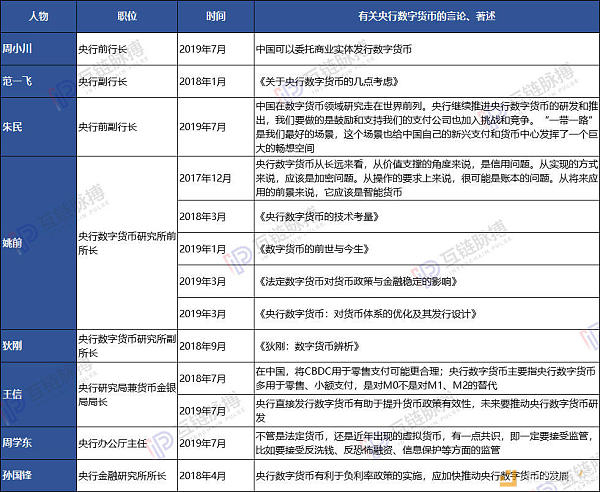The height and width of the screenshot is (492, 600).
Task: Click 《数字货币的前世与今生》 title text
Action: tap(314, 249)
